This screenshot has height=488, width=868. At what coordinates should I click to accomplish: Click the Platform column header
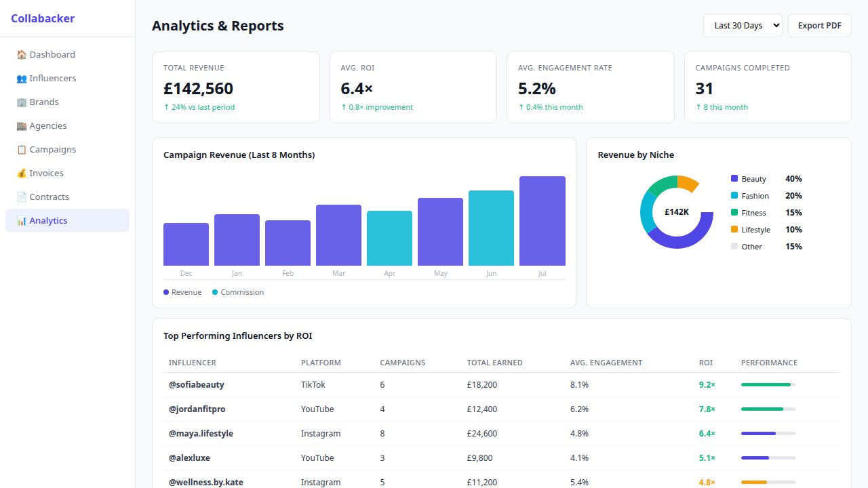coord(321,363)
